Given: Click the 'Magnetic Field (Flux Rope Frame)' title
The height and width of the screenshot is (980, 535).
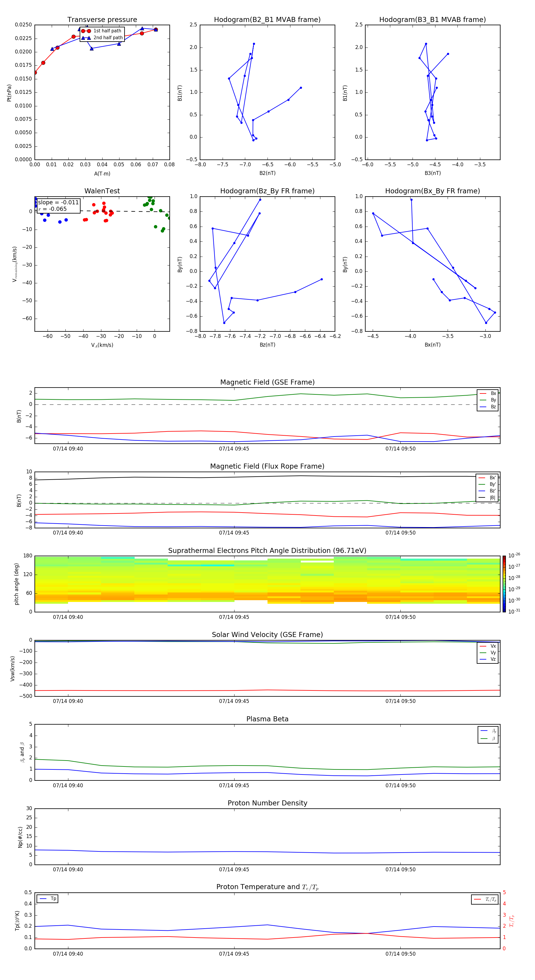Looking at the screenshot, I should 267,467.
